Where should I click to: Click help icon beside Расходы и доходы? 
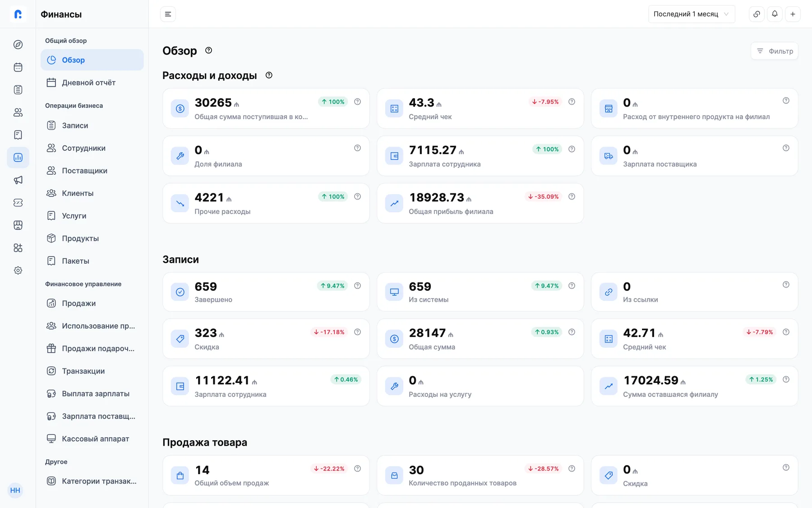[x=269, y=75]
